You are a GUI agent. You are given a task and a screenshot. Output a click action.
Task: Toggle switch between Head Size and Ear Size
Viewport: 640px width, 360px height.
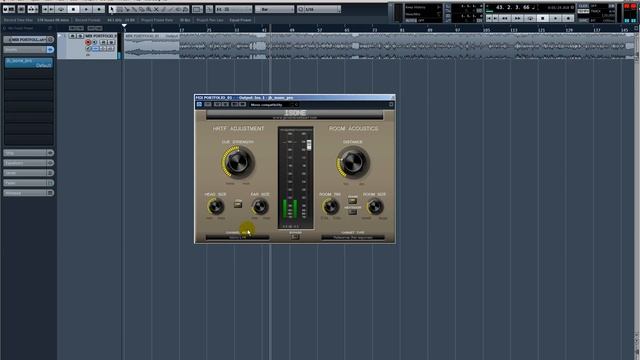tap(238, 203)
